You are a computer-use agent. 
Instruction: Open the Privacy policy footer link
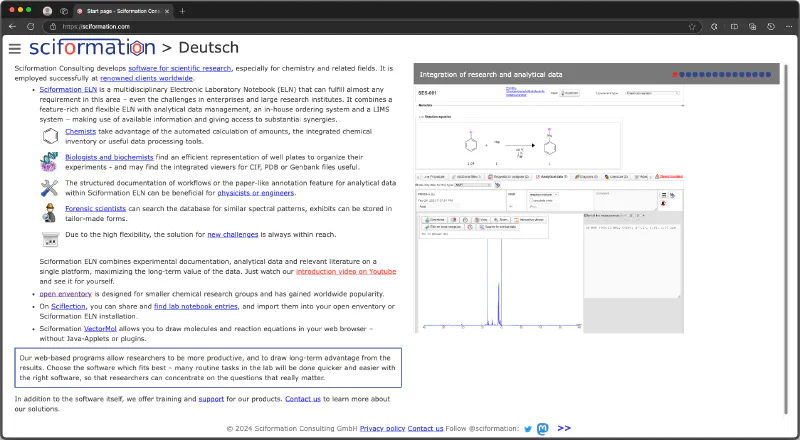[x=382, y=428]
